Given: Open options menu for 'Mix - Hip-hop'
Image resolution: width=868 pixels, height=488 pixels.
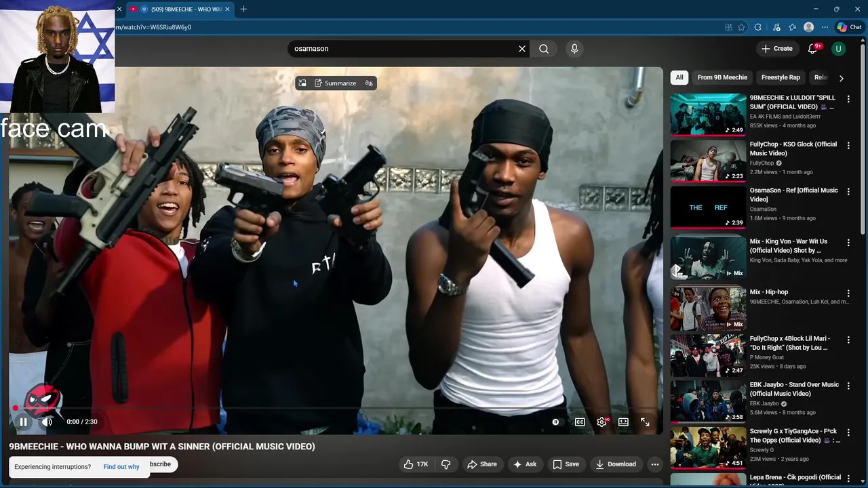Looking at the screenshot, I should [848, 293].
